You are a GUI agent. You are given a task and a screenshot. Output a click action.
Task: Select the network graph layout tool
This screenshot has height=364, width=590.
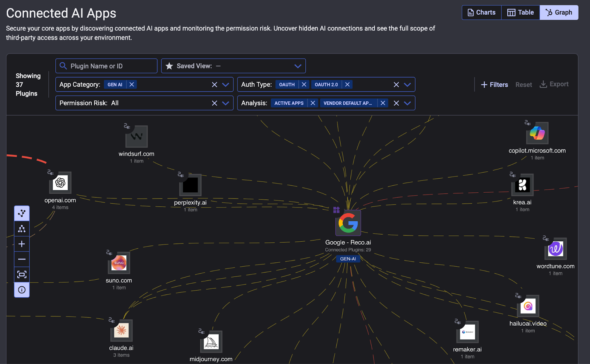(x=22, y=213)
